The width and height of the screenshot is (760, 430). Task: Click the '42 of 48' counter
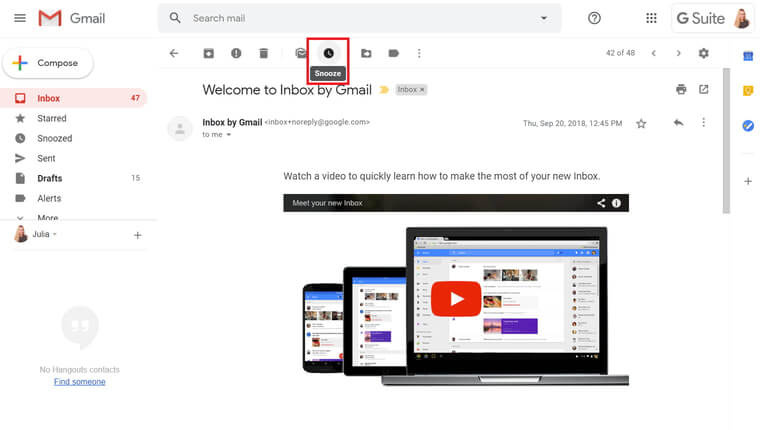[x=620, y=53]
